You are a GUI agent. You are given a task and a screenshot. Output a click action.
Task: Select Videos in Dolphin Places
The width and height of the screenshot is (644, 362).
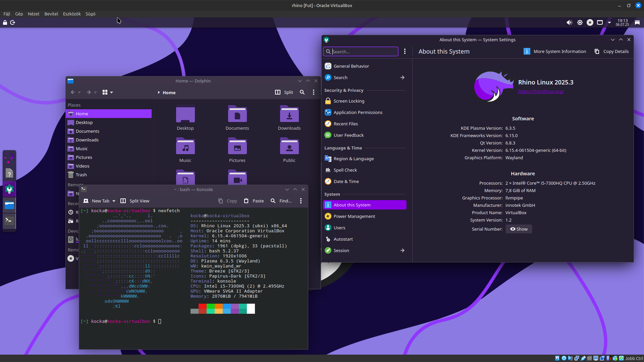(x=109, y=166)
